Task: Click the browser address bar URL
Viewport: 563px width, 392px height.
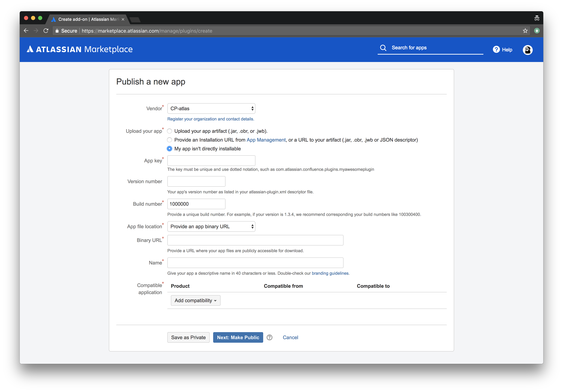Action: [x=147, y=31]
